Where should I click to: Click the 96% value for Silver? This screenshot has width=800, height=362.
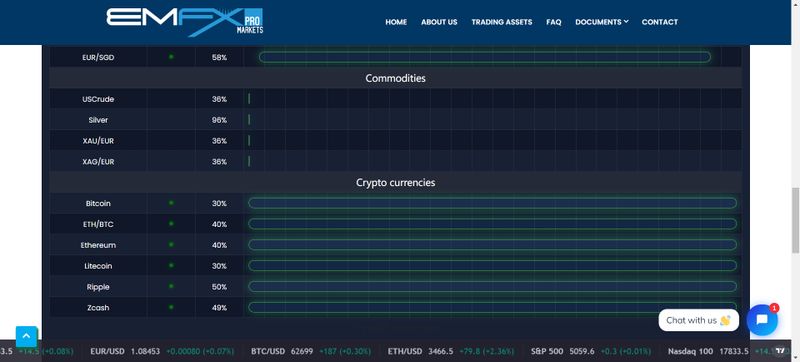pos(219,120)
